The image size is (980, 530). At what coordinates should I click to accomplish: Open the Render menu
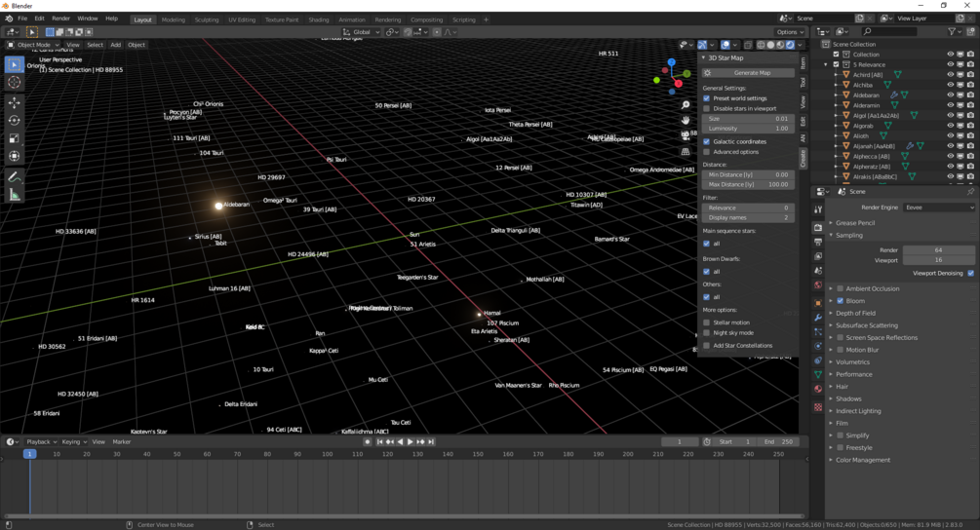(x=60, y=19)
